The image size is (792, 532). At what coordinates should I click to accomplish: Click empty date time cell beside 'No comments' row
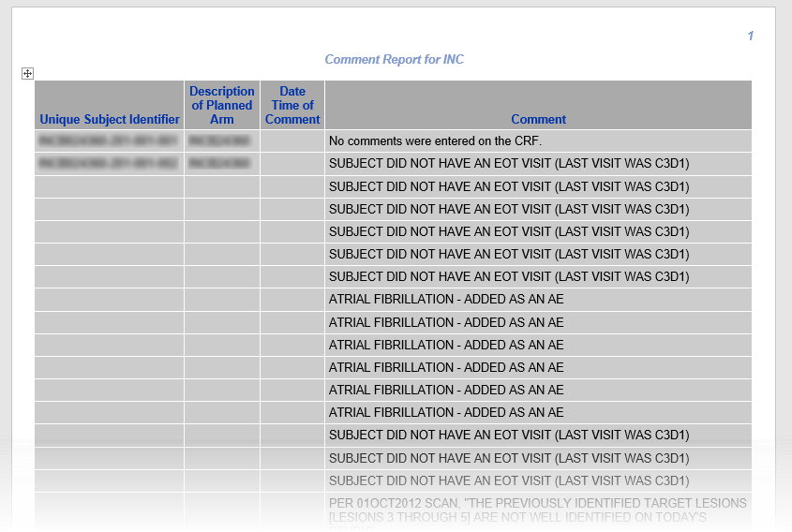click(x=292, y=141)
